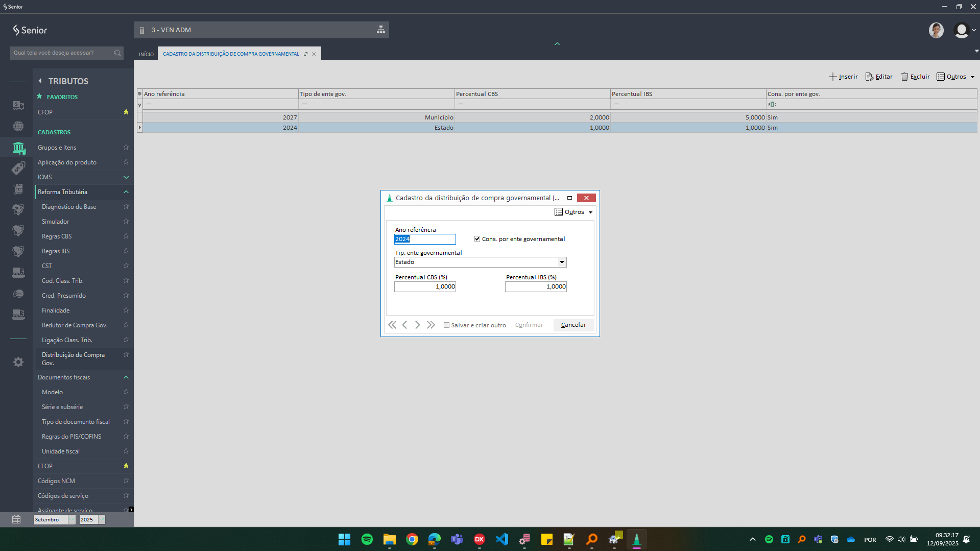Image resolution: width=980 pixels, height=551 pixels.
Task: Click the organization hierarchy icon beside VEN ADM
Action: [x=381, y=30]
